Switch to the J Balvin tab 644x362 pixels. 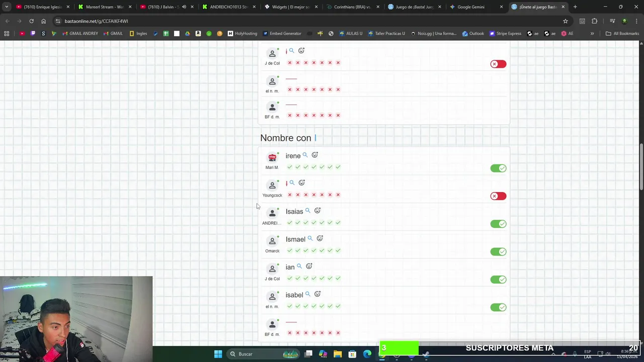pos(167,7)
